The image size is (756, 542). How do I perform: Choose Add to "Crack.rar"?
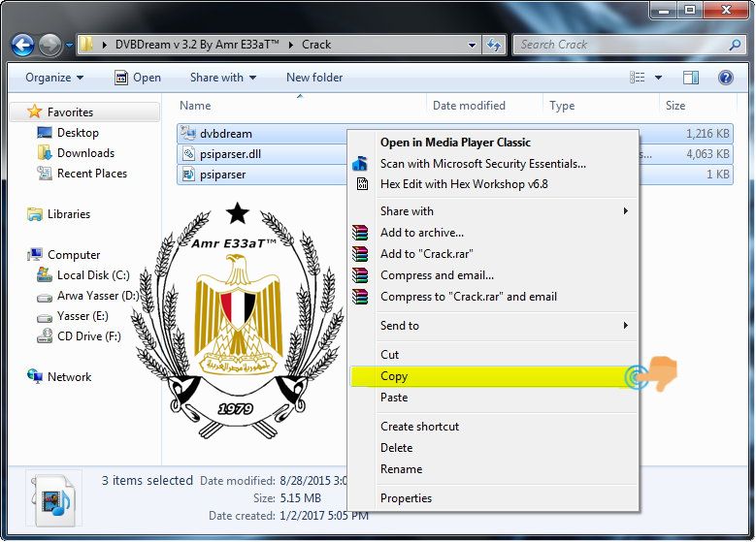494,254
